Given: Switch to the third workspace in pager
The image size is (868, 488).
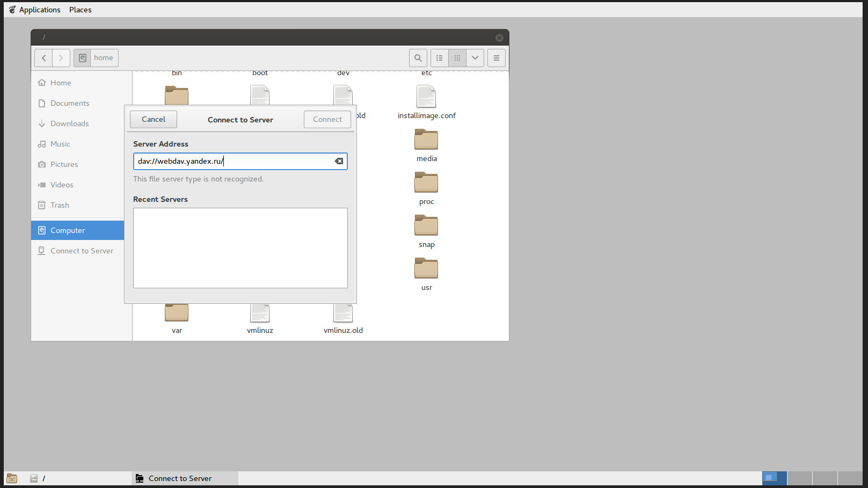Looking at the screenshot, I should click(x=825, y=478).
